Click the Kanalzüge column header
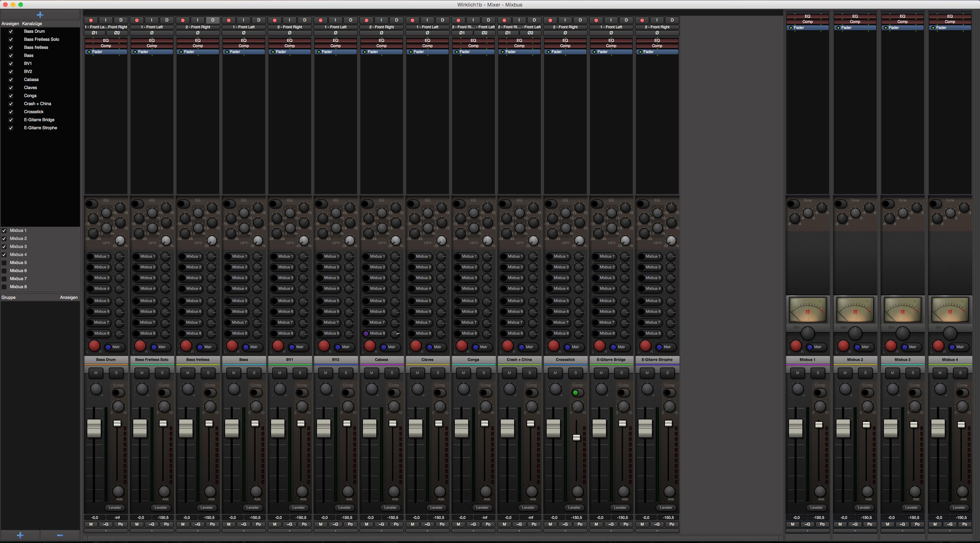Viewport: 980px width, 543px height. [x=32, y=24]
